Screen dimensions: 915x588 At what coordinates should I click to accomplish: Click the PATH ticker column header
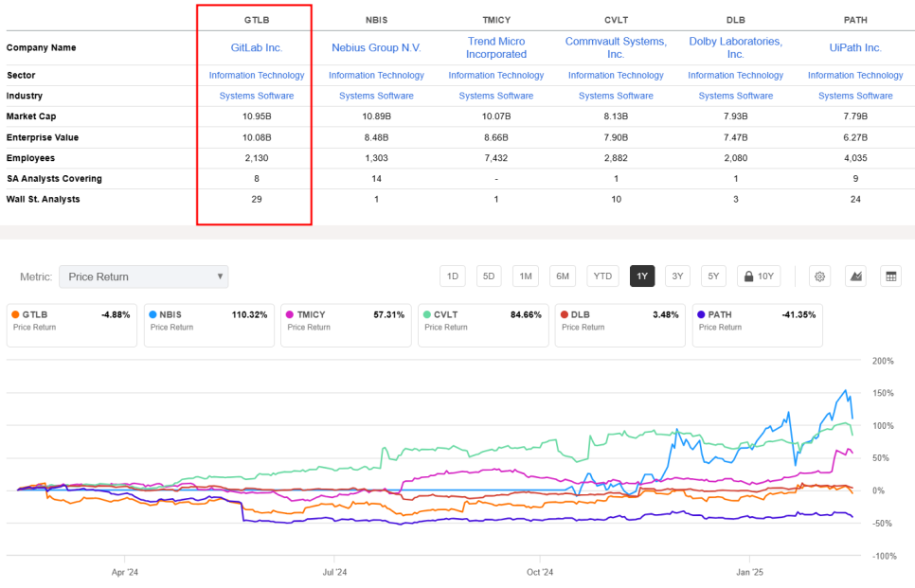855,20
